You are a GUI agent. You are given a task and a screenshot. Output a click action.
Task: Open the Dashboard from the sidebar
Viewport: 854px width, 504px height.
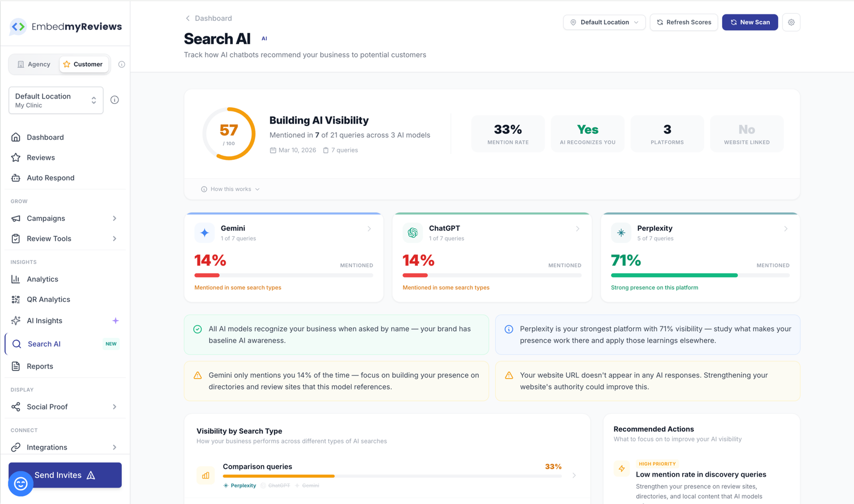pyautogui.click(x=45, y=137)
